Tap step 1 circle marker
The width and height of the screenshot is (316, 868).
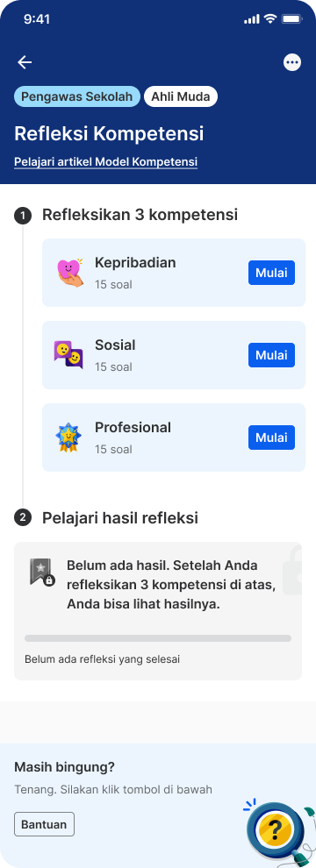tap(23, 215)
